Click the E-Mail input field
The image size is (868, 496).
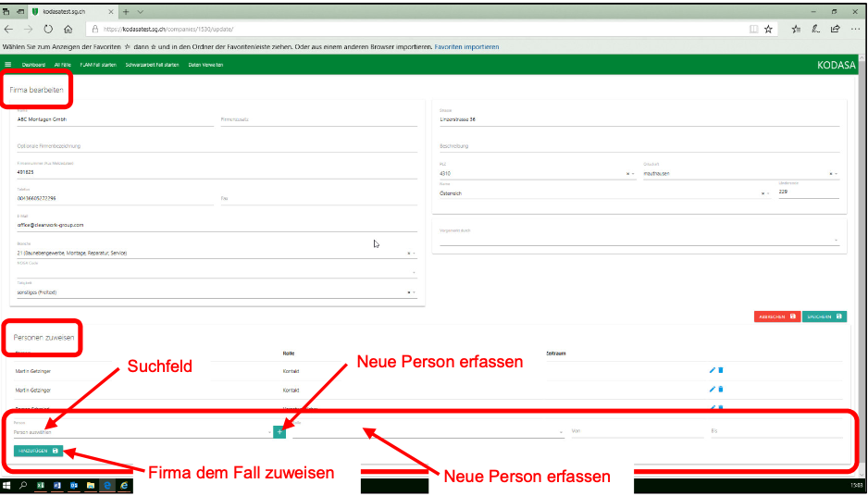pos(213,225)
